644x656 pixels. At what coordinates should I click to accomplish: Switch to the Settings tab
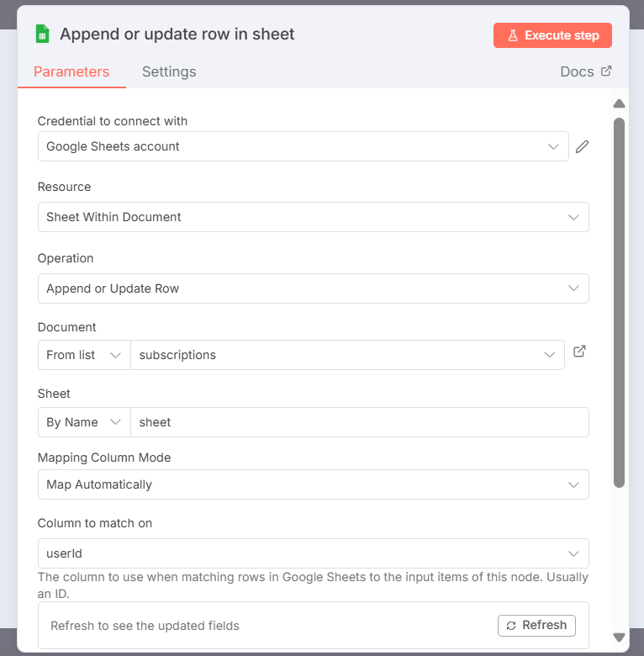pos(169,71)
